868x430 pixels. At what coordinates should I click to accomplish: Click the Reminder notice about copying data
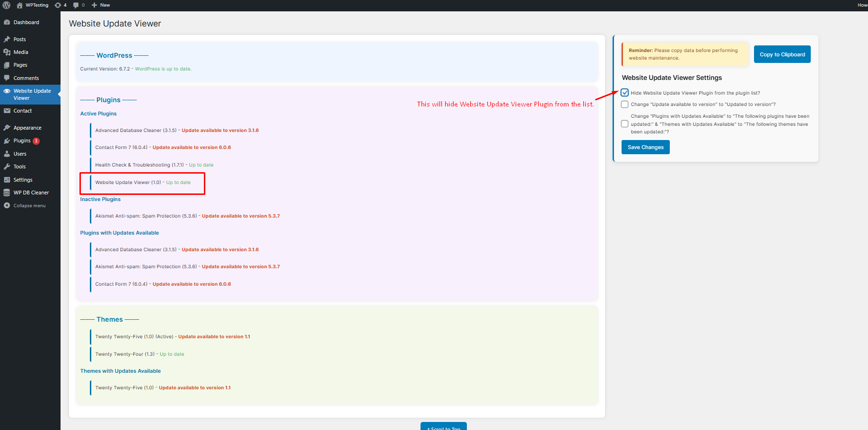[x=685, y=54]
